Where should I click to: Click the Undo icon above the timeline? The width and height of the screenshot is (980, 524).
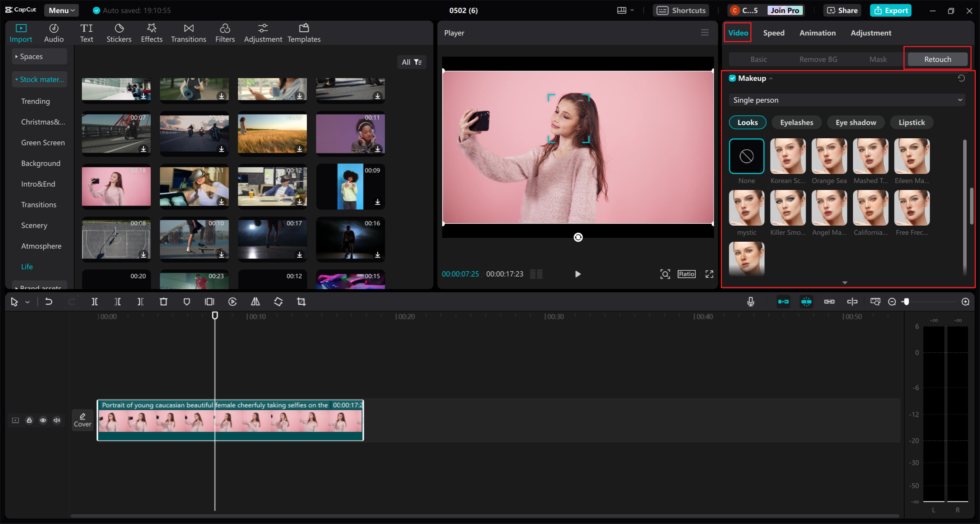(x=49, y=301)
